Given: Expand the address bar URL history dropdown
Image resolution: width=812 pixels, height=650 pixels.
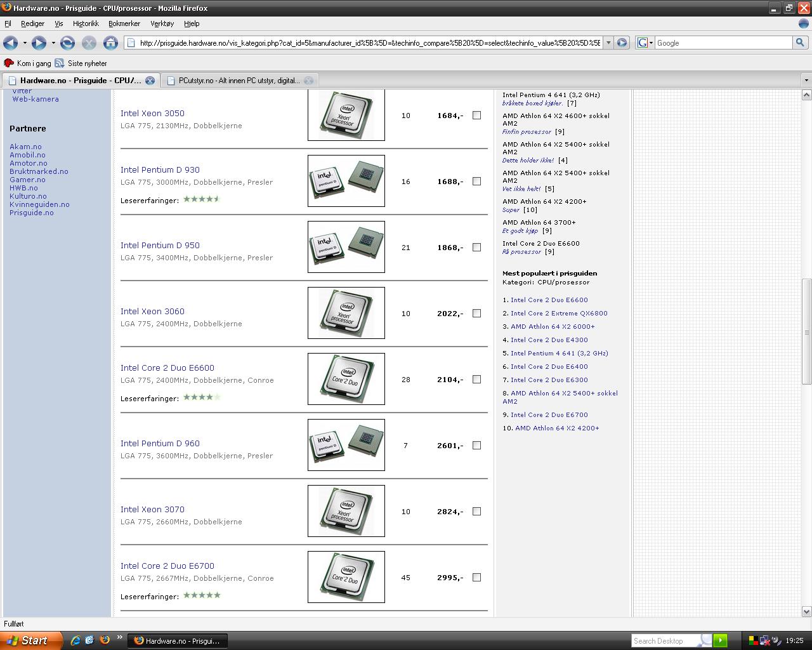Looking at the screenshot, I should (x=608, y=43).
